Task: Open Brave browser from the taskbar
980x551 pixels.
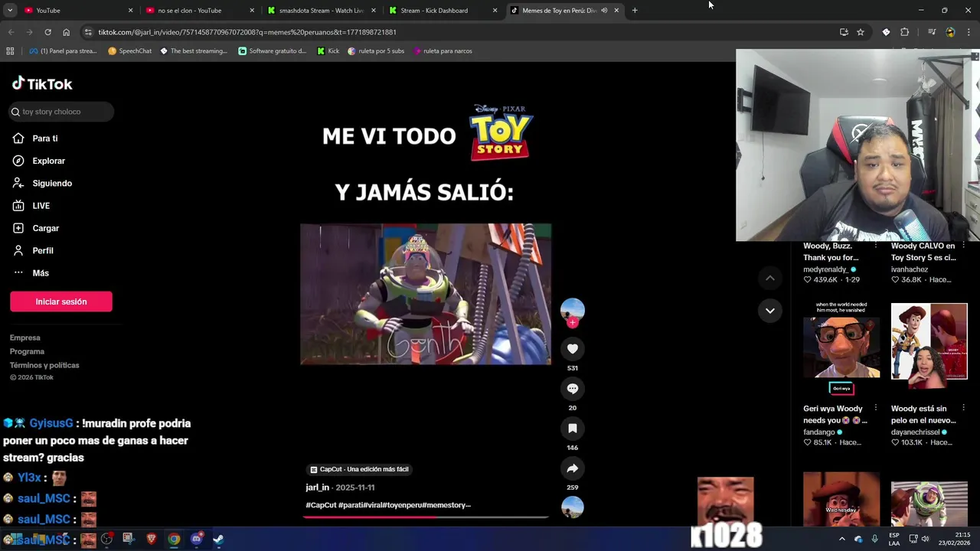Action: coord(151,539)
